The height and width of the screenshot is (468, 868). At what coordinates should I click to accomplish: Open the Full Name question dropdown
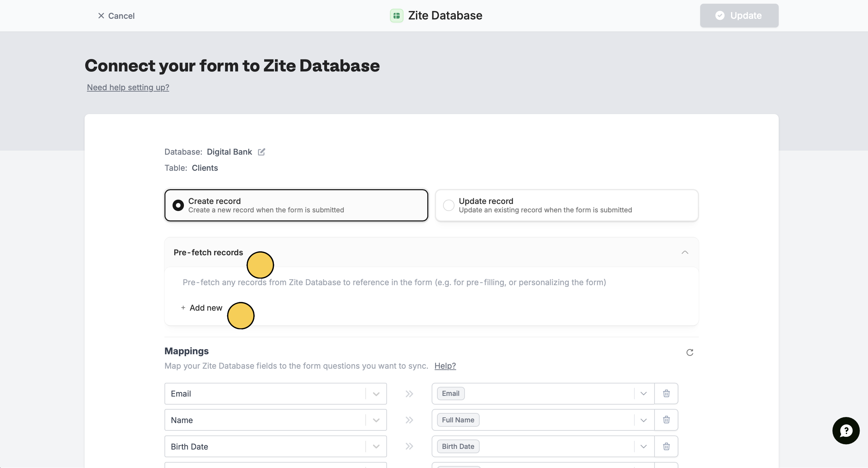pos(643,420)
